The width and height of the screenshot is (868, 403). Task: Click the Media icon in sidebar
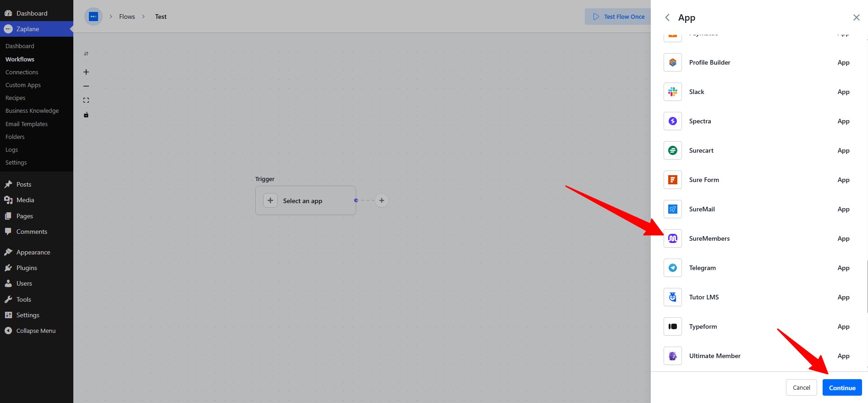tap(8, 200)
